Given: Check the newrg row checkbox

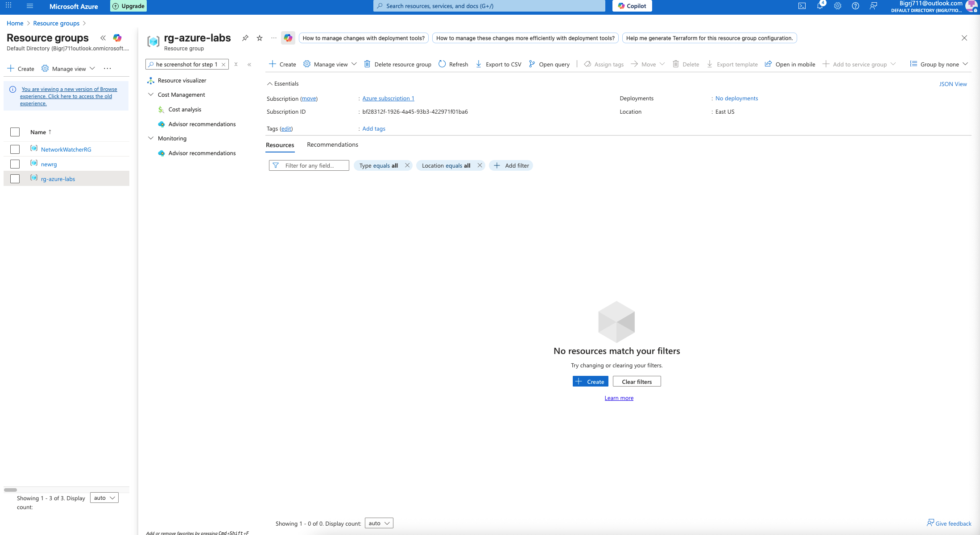Looking at the screenshot, I should 15,164.
